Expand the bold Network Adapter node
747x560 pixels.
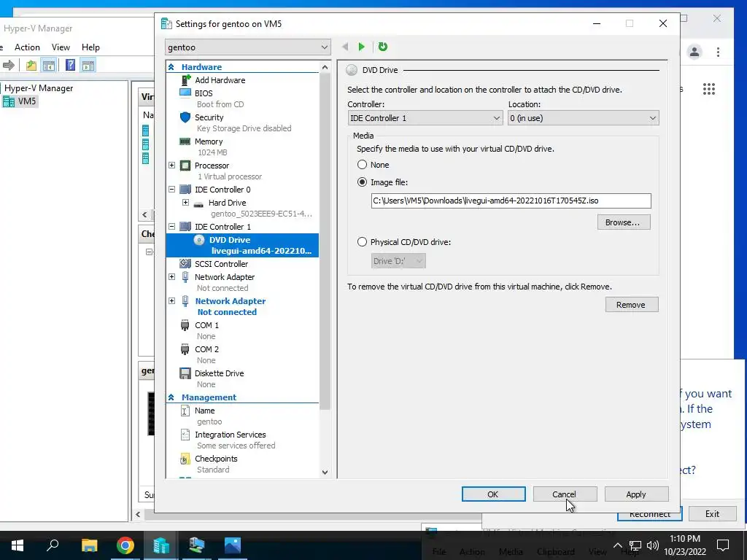coord(172,301)
